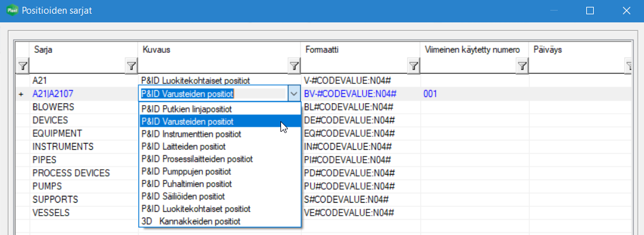The image size is (644, 235).
Task: Select the A21 series cell
Action: pos(84,81)
